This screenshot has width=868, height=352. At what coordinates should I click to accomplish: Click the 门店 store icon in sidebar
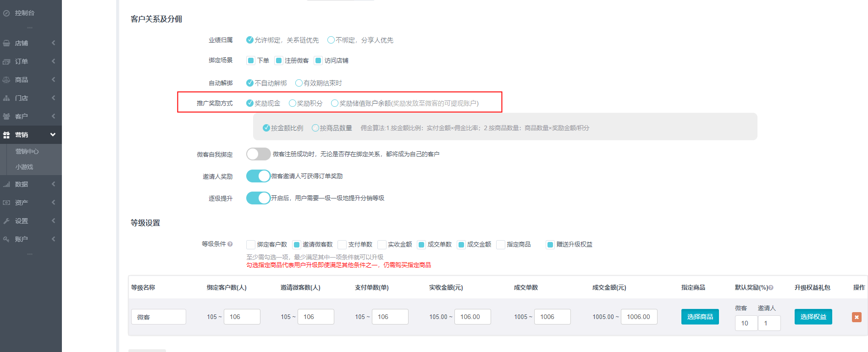[6, 98]
